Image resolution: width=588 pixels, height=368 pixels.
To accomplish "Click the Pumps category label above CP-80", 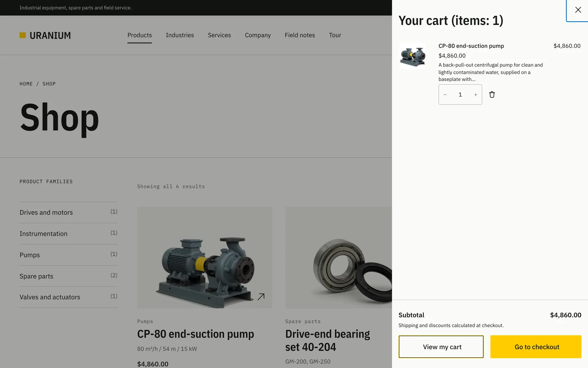I will pyautogui.click(x=145, y=321).
